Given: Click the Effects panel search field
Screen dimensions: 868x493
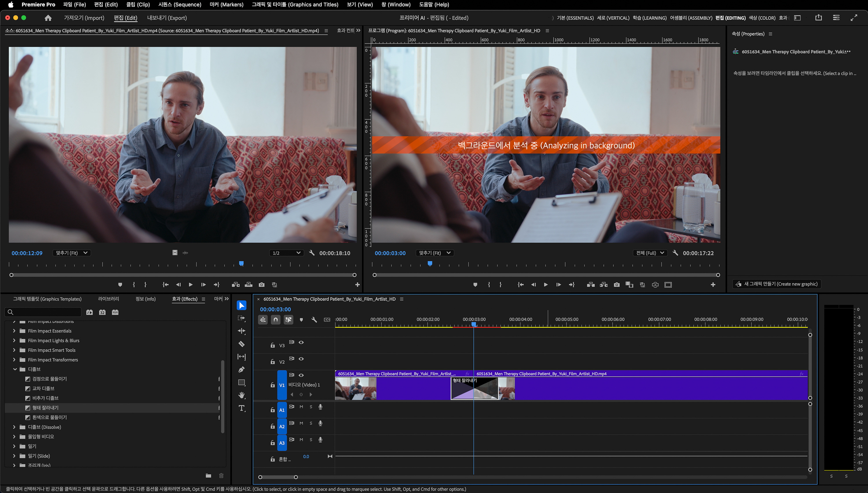Looking at the screenshot, I should point(44,312).
